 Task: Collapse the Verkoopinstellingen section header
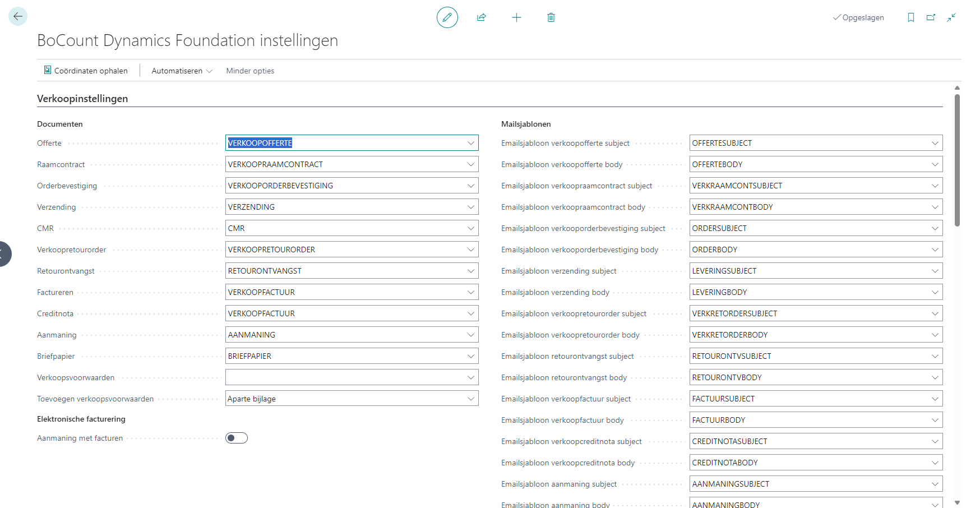click(82, 99)
